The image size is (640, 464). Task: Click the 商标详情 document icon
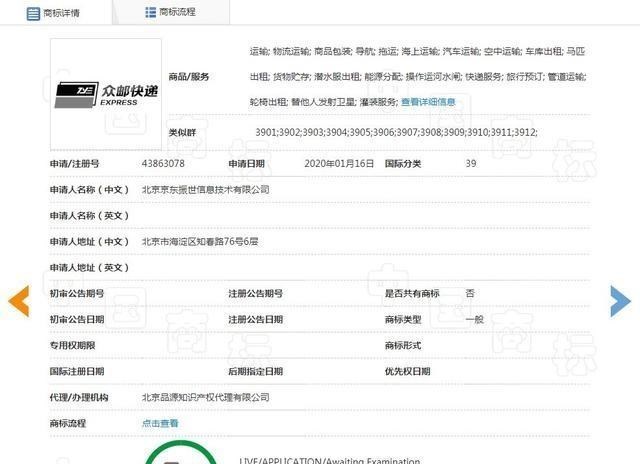(33, 13)
